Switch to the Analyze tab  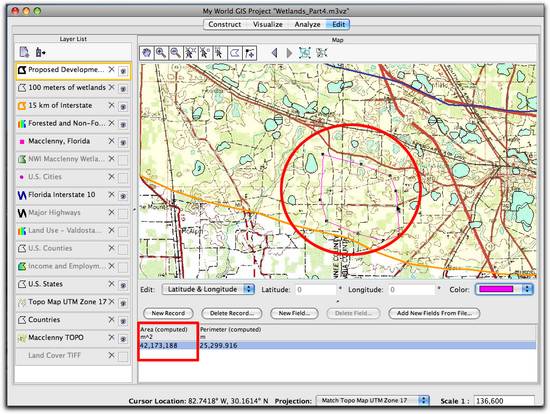point(307,24)
